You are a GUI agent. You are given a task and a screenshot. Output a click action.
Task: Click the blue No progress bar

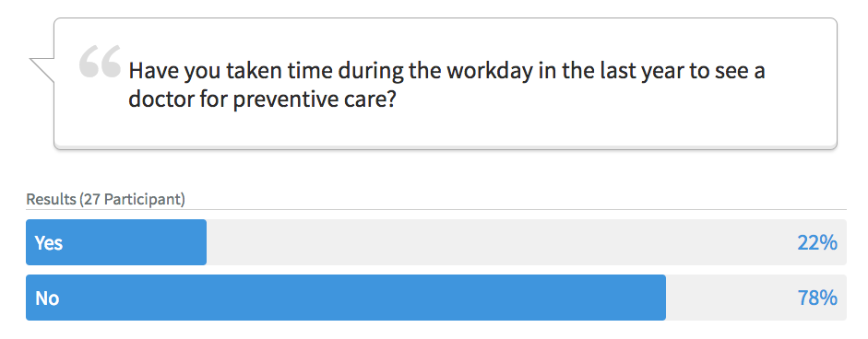346,298
